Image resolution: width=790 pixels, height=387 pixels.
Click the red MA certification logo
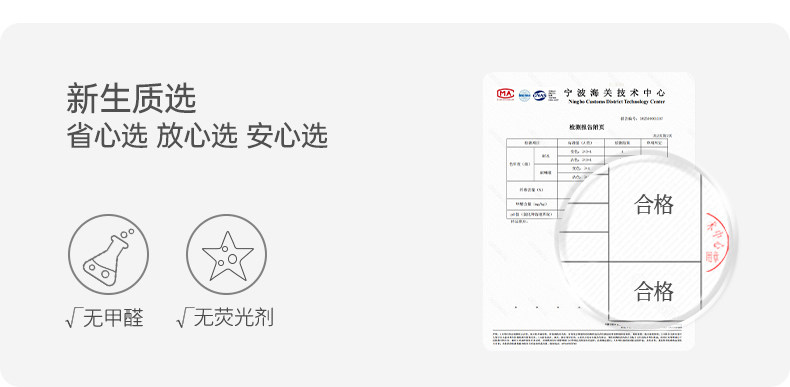click(505, 94)
